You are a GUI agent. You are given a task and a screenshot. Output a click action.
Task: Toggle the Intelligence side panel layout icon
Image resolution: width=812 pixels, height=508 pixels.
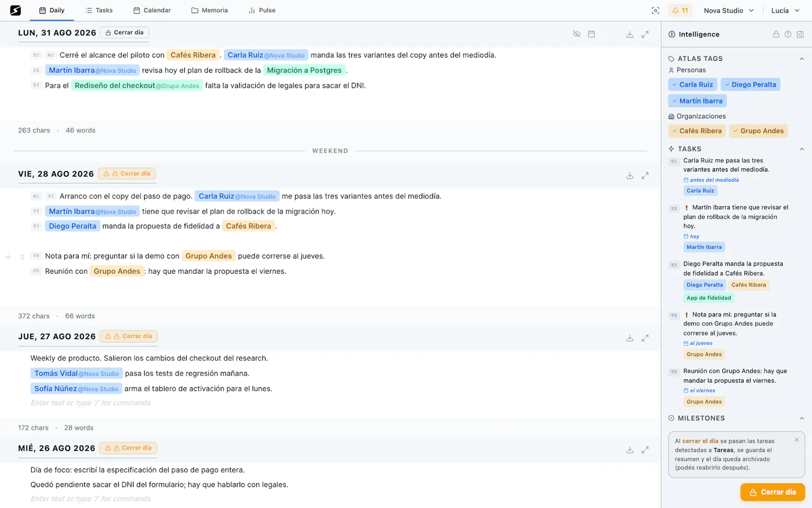coord(800,35)
